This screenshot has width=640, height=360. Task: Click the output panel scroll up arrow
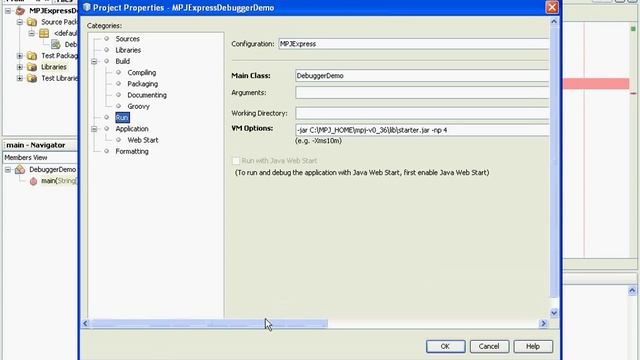click(x=632, y=291)
